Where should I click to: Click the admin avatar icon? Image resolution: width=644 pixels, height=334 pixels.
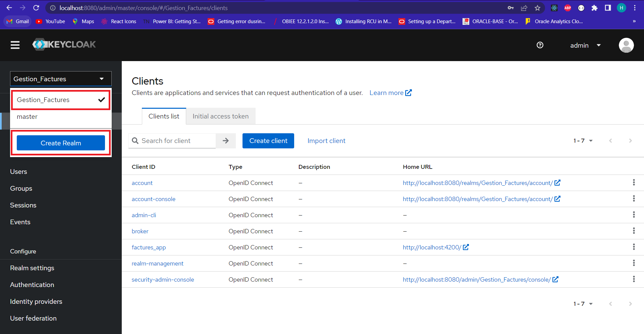tap(626, 45)
